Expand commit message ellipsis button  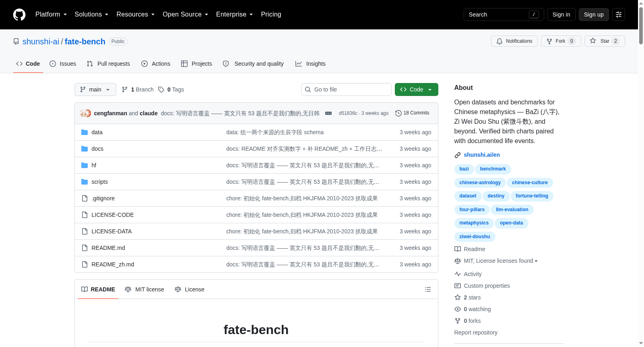point(328,113)
